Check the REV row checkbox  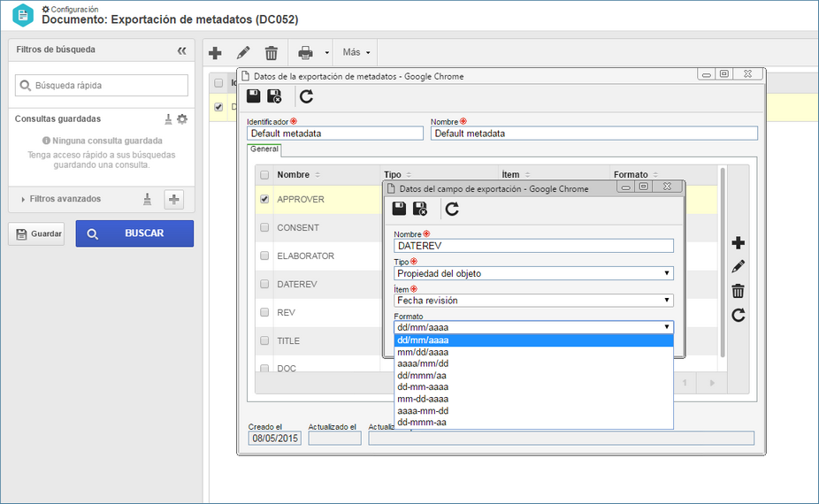(x=264, y=312)
